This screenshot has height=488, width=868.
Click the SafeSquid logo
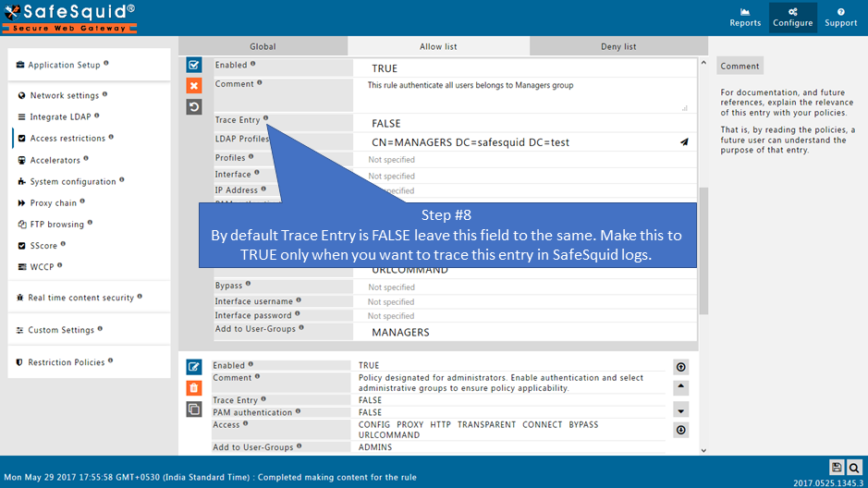point(69,18)
